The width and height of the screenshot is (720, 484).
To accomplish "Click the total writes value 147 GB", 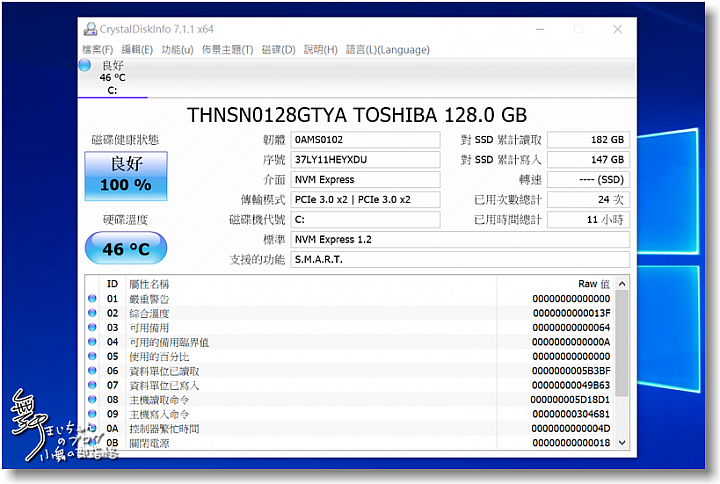I will [x=588, y=160].
